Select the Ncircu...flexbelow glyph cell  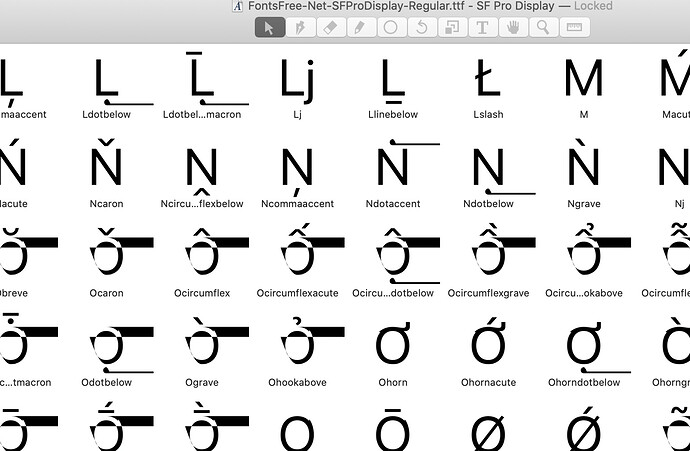(202, 173)
